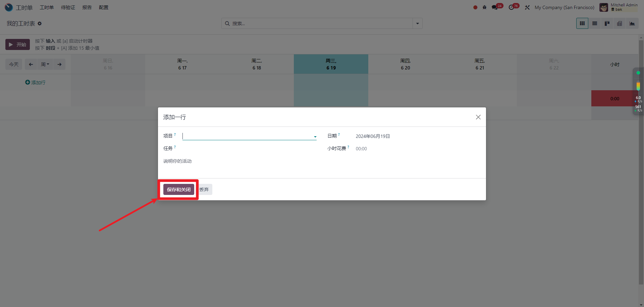Open the graph view icon
Viewport: 644px width, 307px height.
[632, 23]
